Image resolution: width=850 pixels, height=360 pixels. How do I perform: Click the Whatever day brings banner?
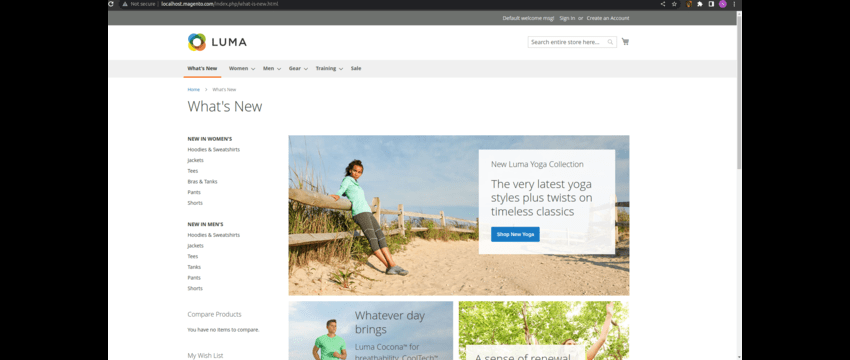(371, 331)
